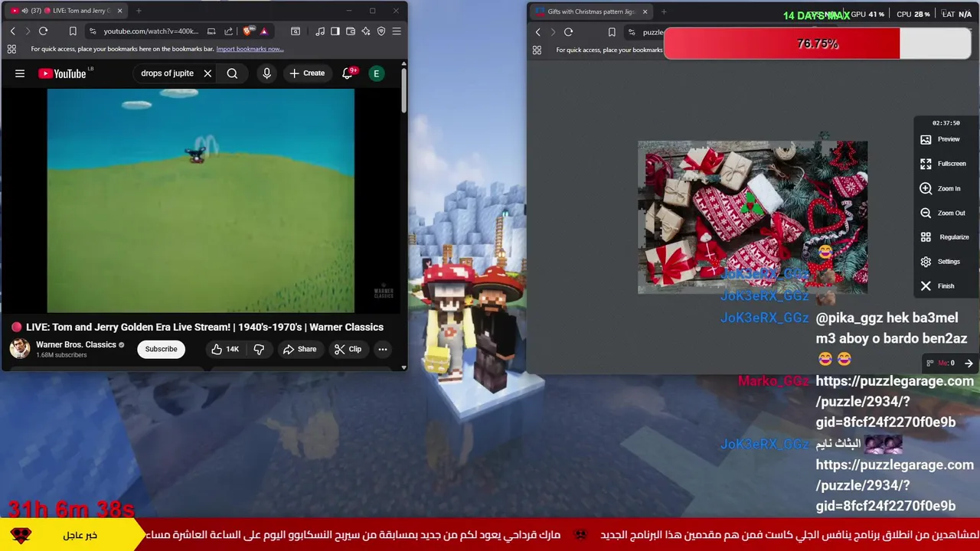
Task: Select the LIVE: Tom and Jerry browser tab
Action: (67, 11)
